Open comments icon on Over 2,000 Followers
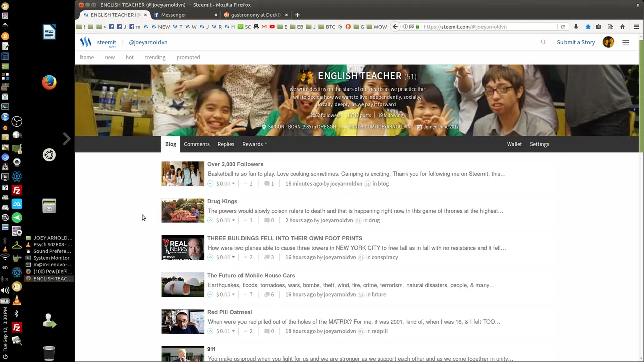Screen dimensions: 644x362 (x=267, y=184)
